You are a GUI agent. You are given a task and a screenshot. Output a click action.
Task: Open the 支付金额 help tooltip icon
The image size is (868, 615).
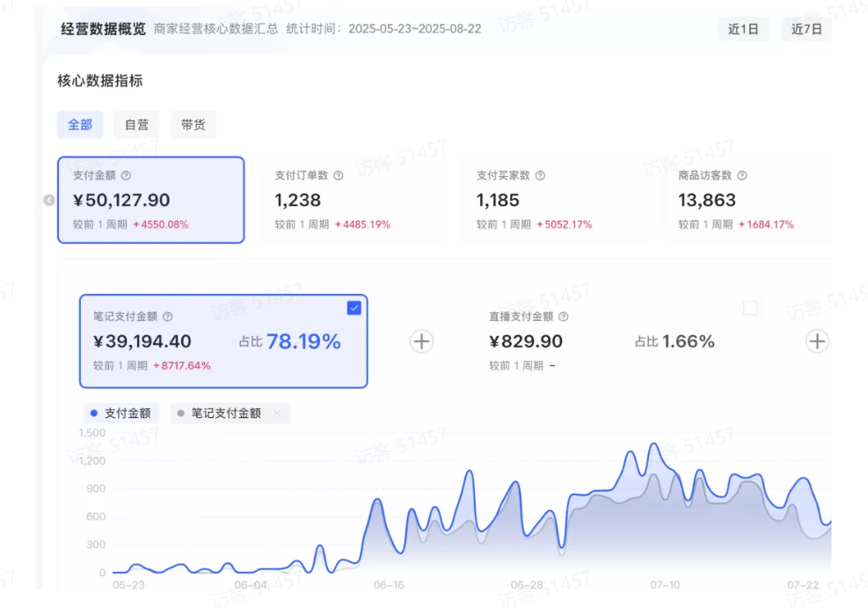coord(127,175)
